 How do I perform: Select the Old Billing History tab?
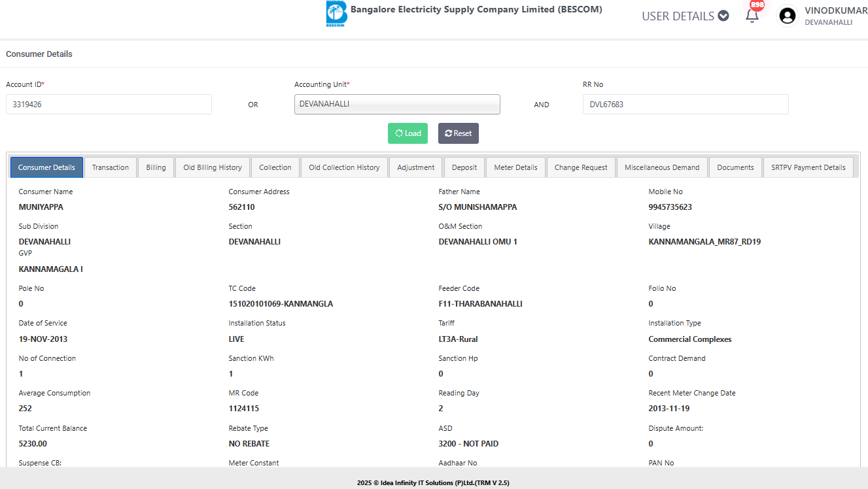(213, 167)
